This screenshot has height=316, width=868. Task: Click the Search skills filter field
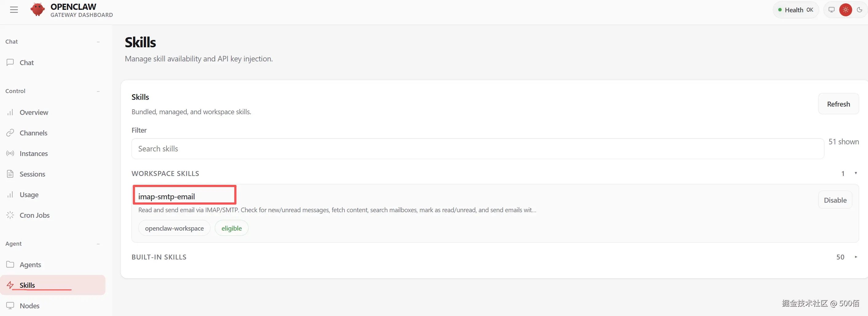pyautogui.click(x=477, y=149)
